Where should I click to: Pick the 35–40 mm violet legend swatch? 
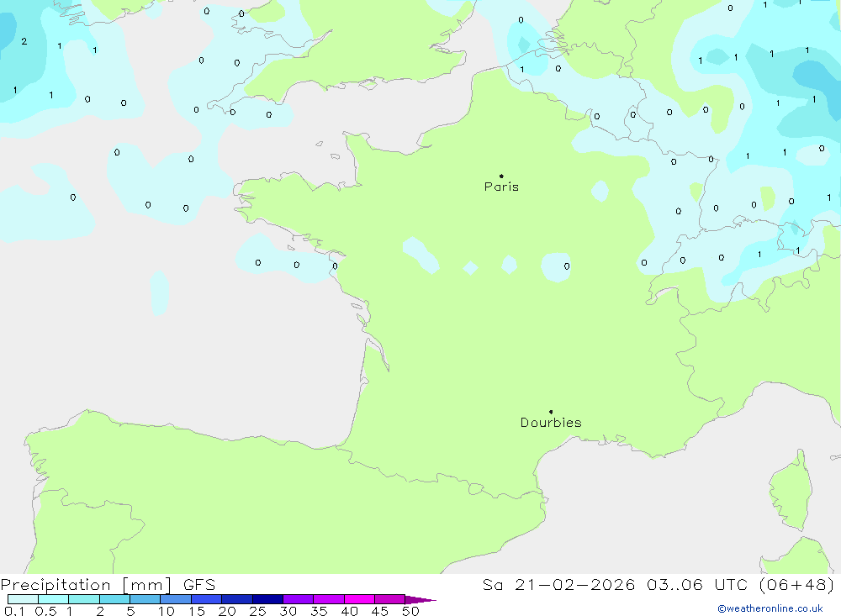(x=329, y=599)
